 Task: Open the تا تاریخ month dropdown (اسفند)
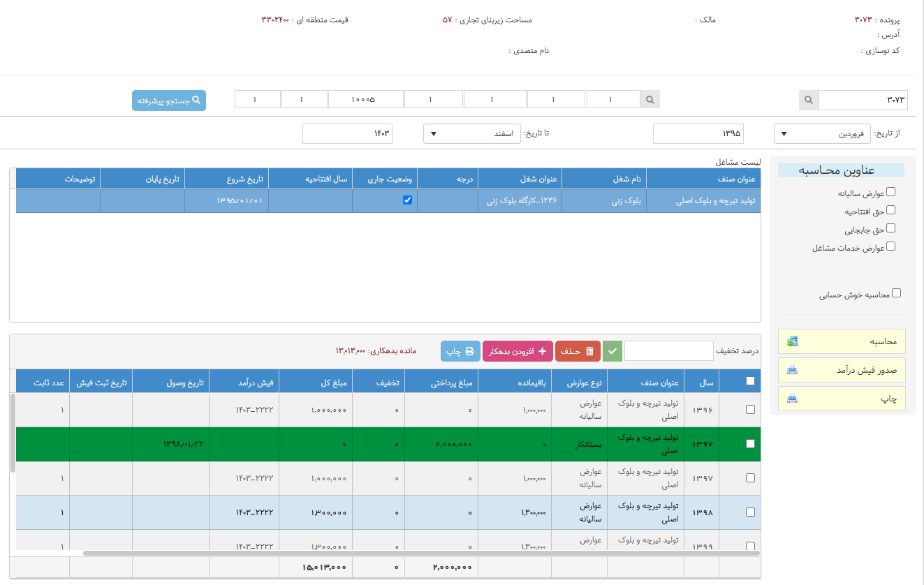471,133
